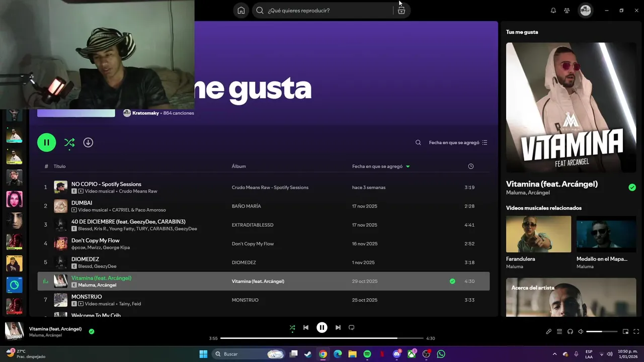
Task: Open 'Fecha en que se agregó' sort dropdown
Action: pyautogui.click(x=458, y=143)
